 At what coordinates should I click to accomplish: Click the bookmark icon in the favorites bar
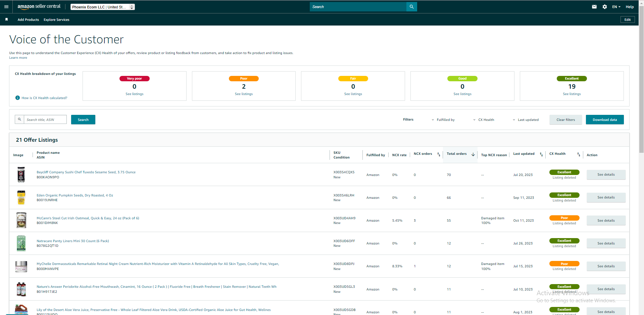pos(7,19)
